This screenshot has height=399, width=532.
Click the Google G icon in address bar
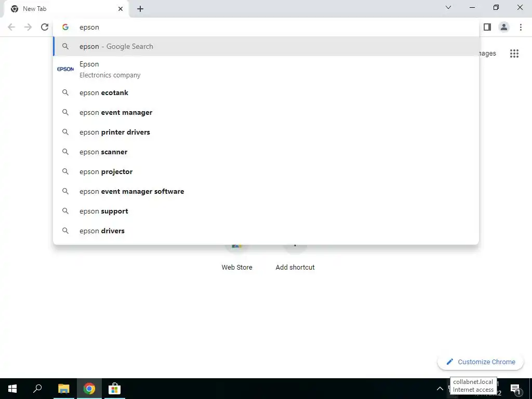tap(65, 27)
